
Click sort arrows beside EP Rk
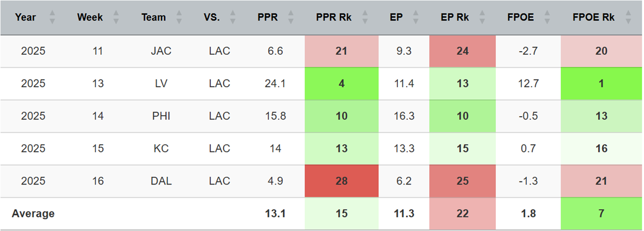(x=482, y=18)
